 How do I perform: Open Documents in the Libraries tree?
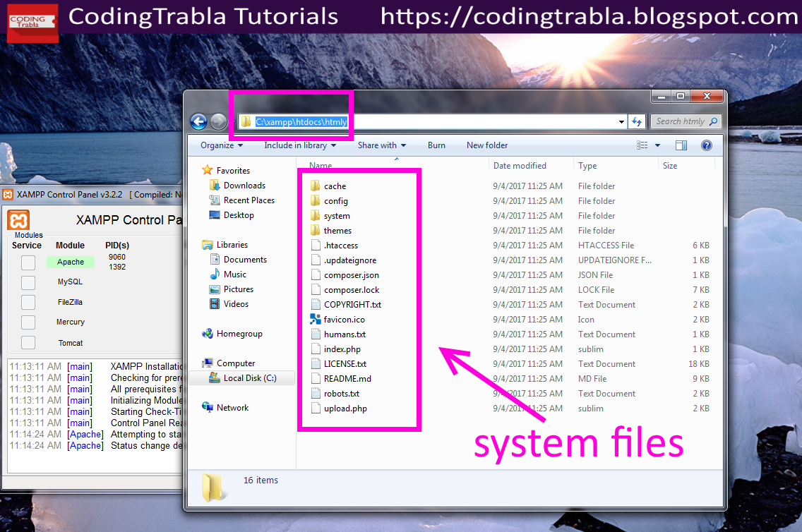[245, 260]
